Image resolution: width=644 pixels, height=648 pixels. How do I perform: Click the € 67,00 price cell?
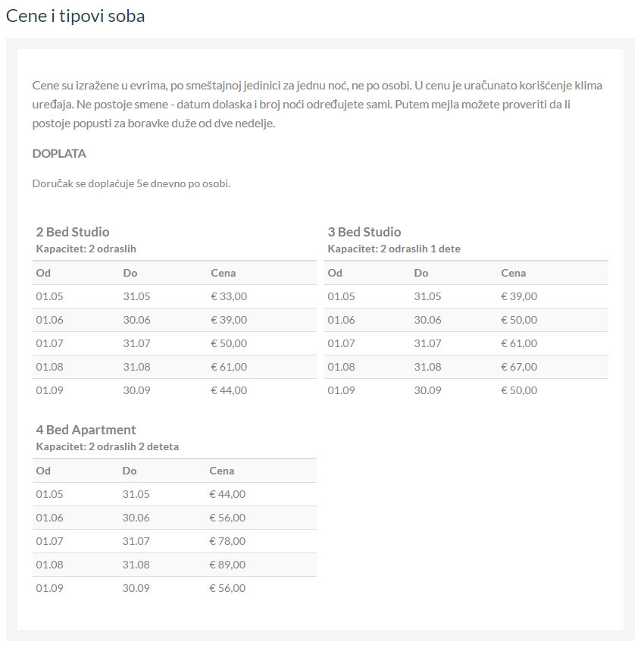[x=519, y=367]
